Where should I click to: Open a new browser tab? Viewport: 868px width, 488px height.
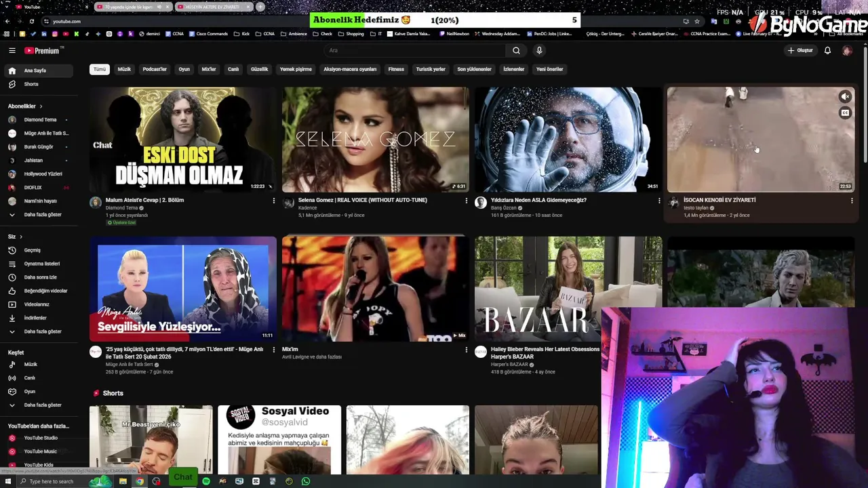point(260,7)
